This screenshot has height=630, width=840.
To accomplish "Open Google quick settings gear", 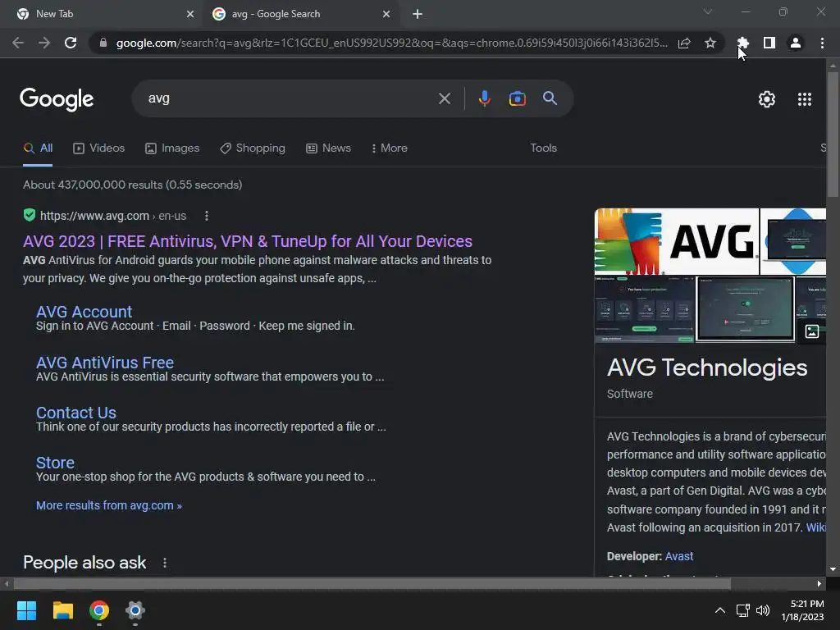I will click(767, 99).
